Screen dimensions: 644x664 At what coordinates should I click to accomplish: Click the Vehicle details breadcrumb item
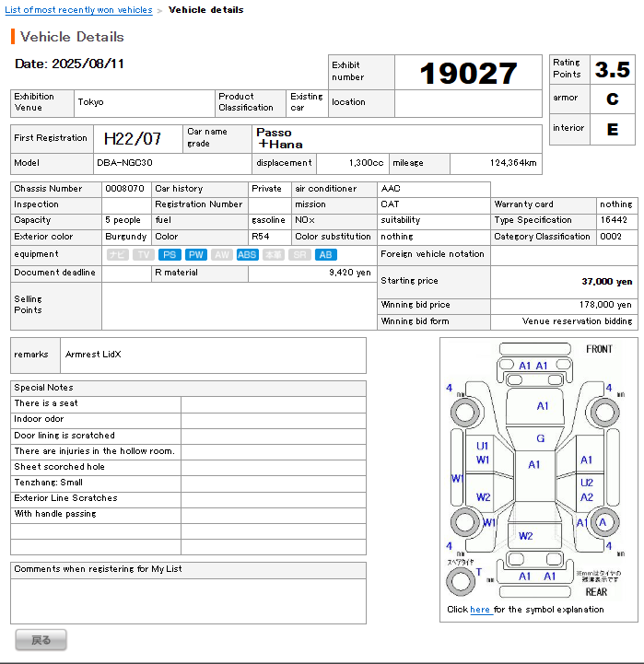206,10
